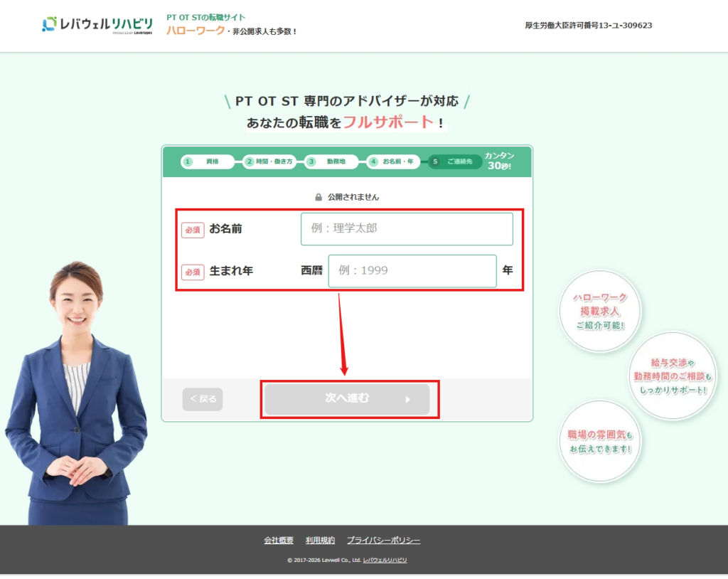Click the お名前 name input field
728x579 pixels.
(406, 229)
